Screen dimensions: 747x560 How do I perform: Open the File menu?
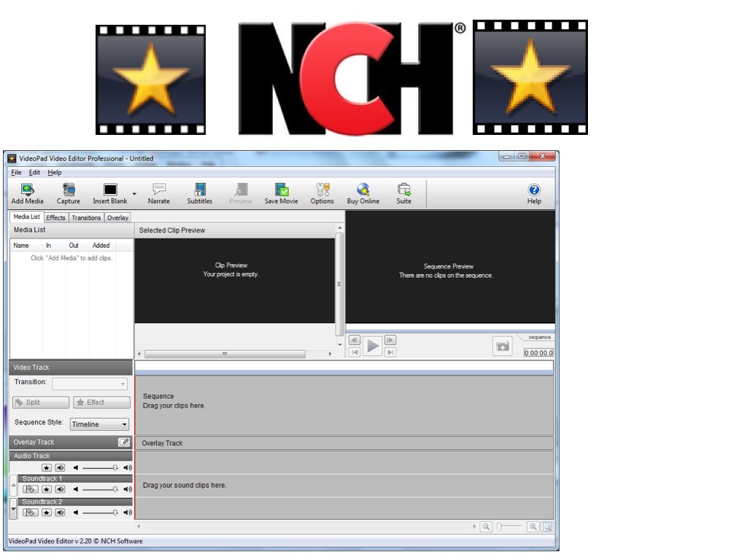click(16, 172)
